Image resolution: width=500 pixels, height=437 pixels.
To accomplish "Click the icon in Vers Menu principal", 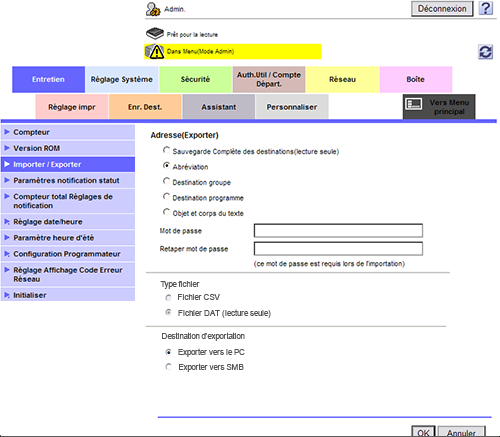I will click(414, 104).
